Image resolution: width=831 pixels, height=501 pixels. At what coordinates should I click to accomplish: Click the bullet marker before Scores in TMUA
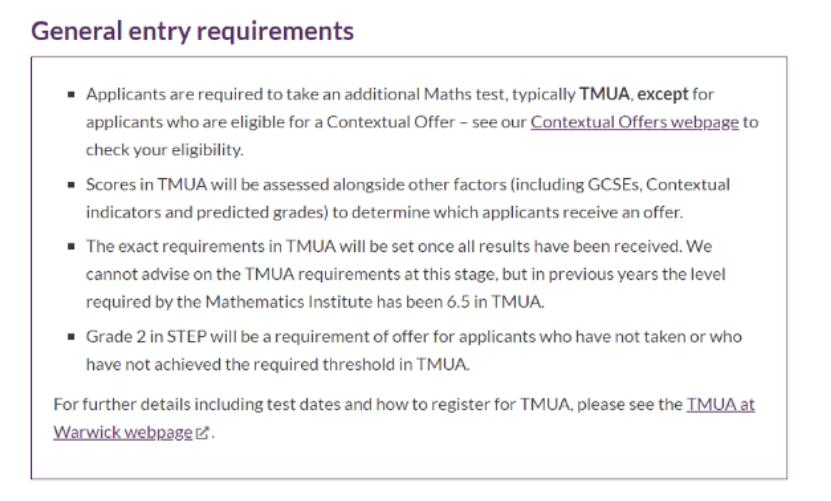pos(71,185)
